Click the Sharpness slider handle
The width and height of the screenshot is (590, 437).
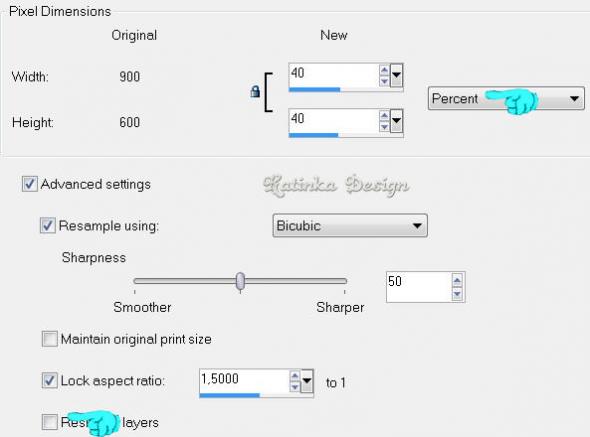pos(240,282)
